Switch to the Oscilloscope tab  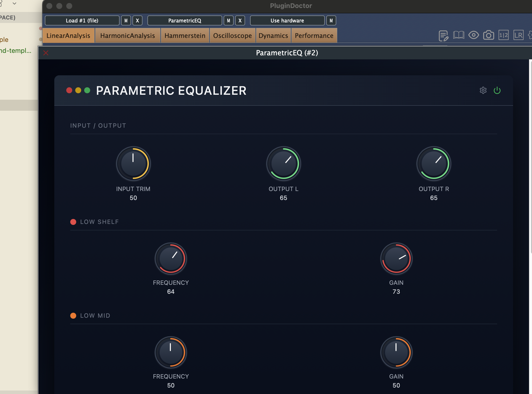point(232,36)
